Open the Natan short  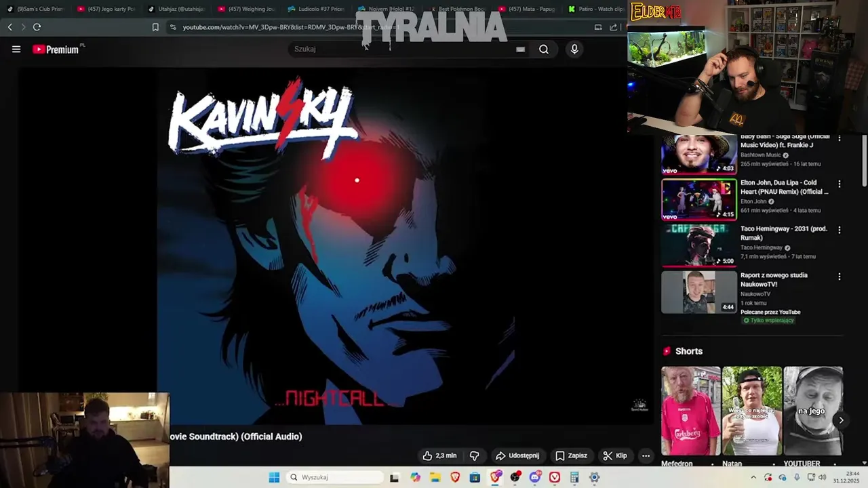(752, 411)
